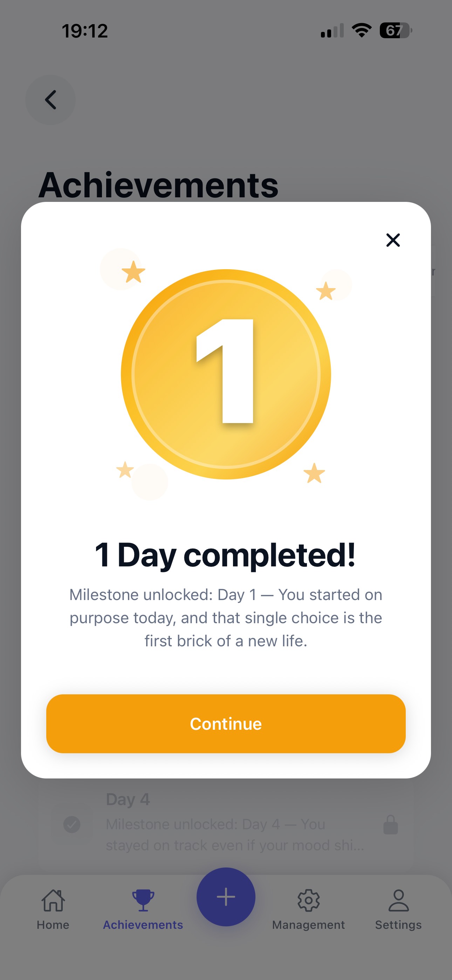Tap the star above the gold medal
The height and width of the screenshot is (980, 452).
[x=134, y=271]
